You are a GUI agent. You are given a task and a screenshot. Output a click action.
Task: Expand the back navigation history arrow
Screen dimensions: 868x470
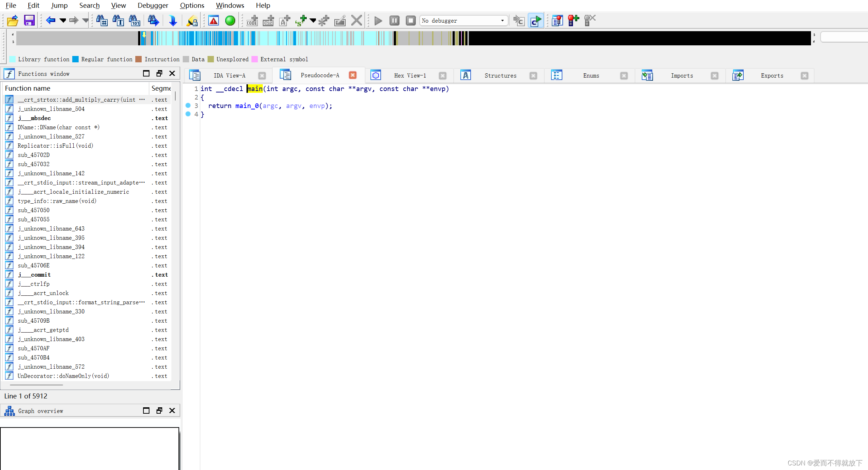[63, 21]
